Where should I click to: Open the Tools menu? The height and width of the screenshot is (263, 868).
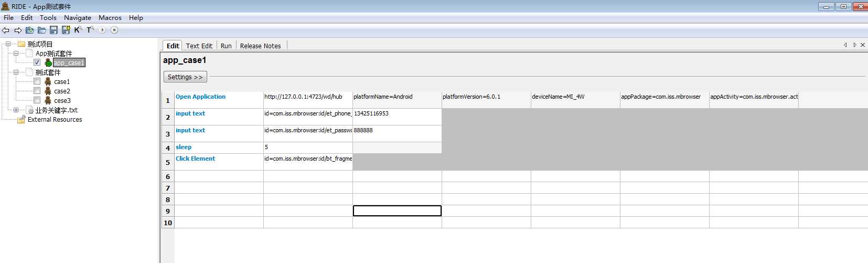click(x=48, y=17)
